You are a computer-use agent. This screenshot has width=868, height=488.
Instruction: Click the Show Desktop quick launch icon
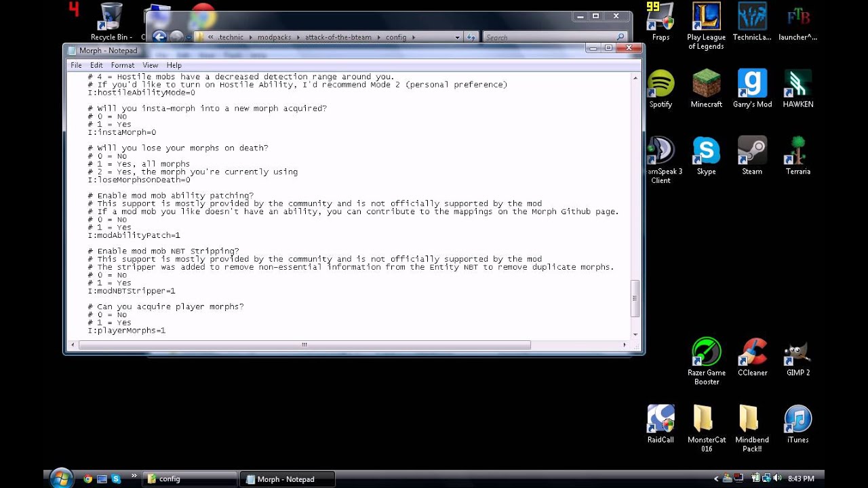point(102,479)
